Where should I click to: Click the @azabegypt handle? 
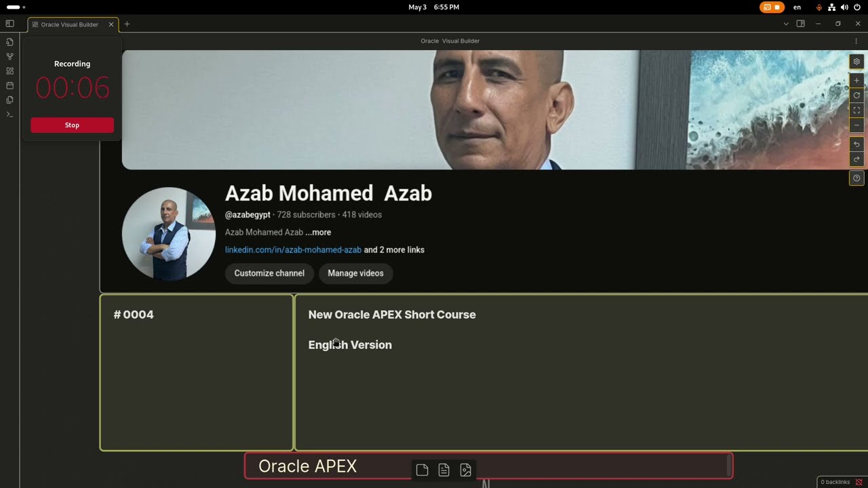[x=248, y=214]
